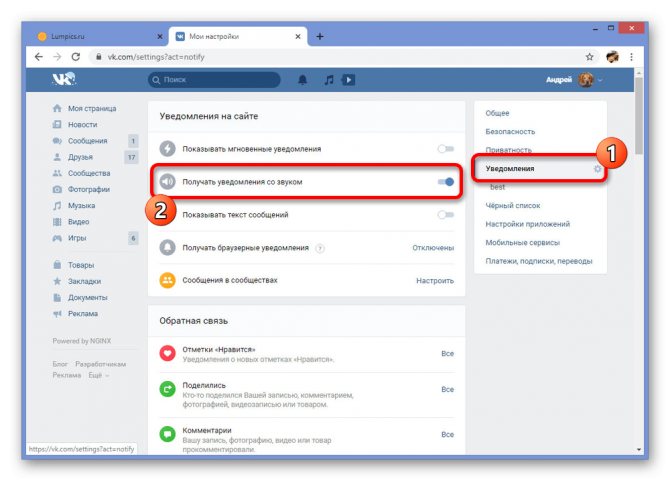This screenshot has height=481, width=670.
Task: Click the video player icon in header
Action: [349, 80]
